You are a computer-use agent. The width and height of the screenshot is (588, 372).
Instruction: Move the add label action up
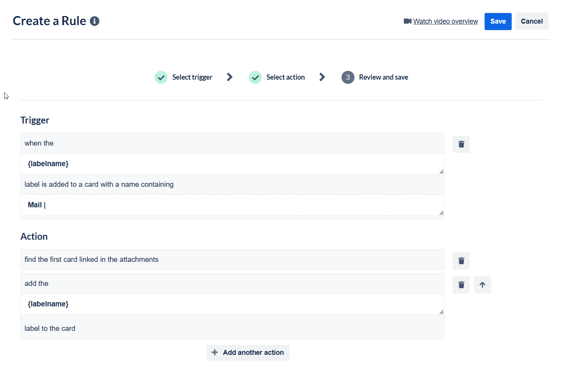click(x=482, y=285)
